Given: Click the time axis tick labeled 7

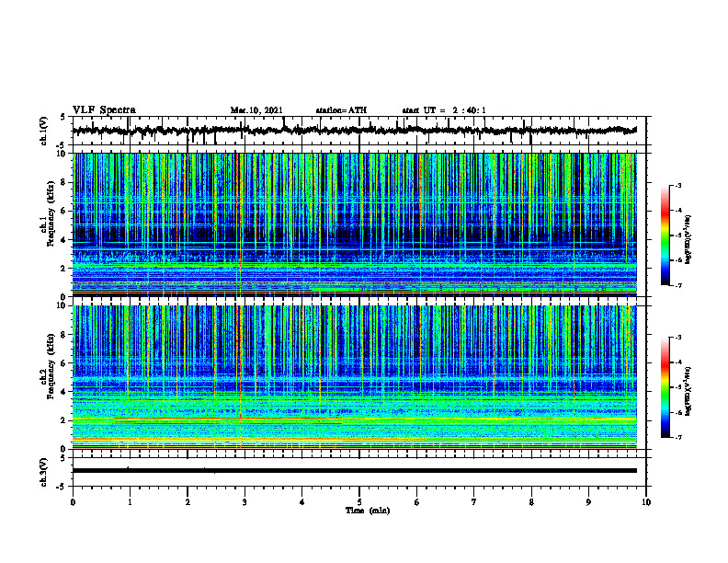Looking at the screenshot, I should pyautogui.click(x=474, y=502).
